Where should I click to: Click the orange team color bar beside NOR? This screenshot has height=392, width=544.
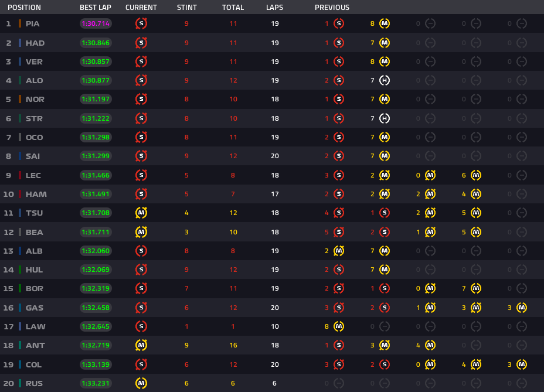point(20,100)
